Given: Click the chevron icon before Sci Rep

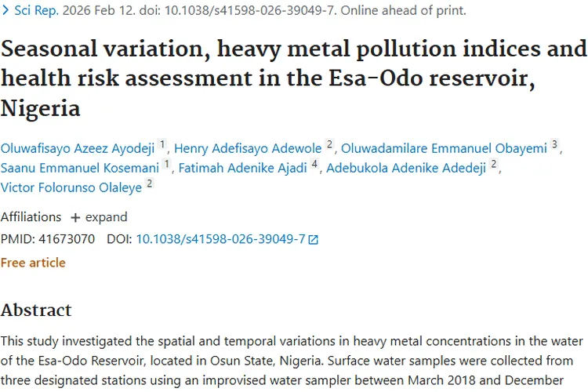Looking at the screenshot, I should click(5, 11).
